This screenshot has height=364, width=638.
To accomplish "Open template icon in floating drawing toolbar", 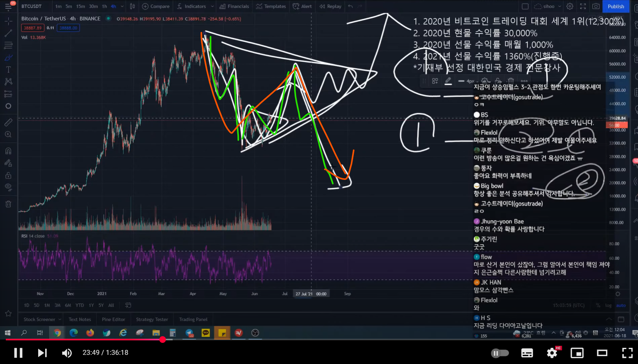I will (435, 81).
